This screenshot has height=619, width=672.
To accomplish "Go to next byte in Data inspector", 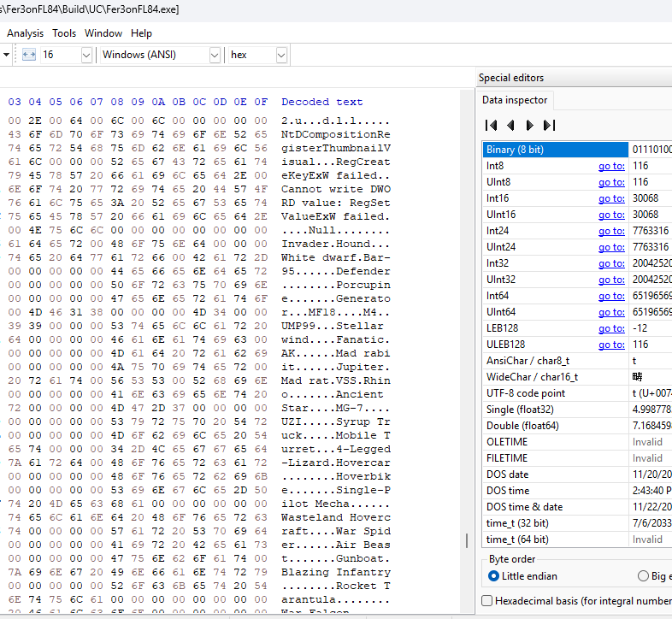I will pos(530,125).
